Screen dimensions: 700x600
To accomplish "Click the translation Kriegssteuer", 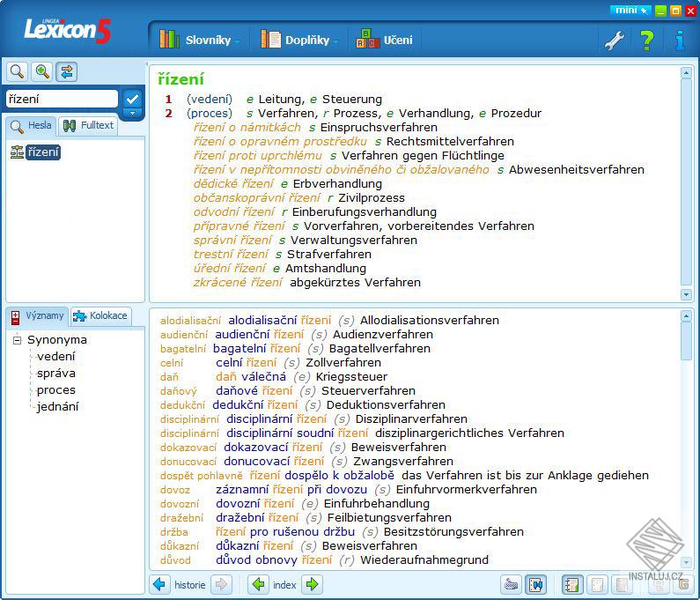I will pyautogui.click(x=351, y=376).
